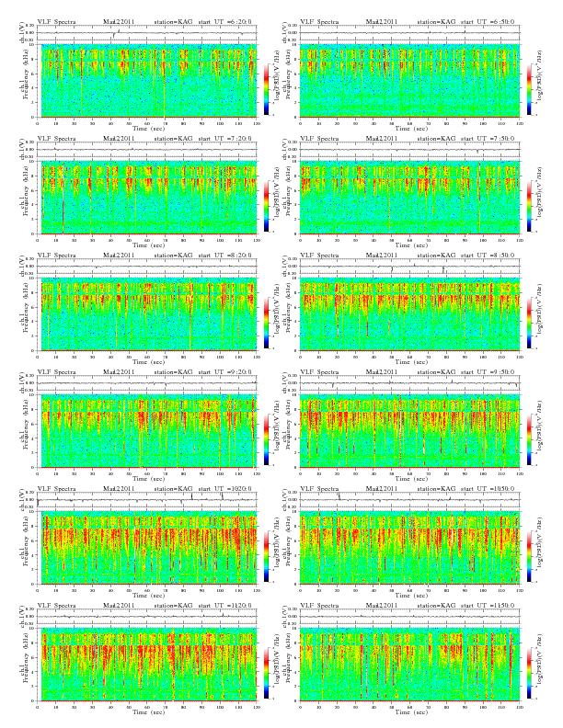Select the spectrogram starting UT 7:50:0
The width and height of the screenshot is (563, 728).
(x=409, y=198)
